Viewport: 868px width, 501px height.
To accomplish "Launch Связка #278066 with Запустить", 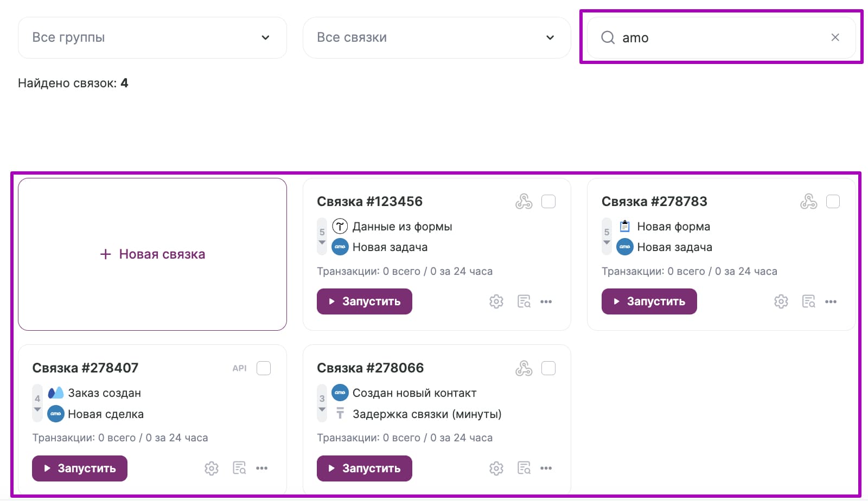I will pyautogui.click(x=365, y=468).
